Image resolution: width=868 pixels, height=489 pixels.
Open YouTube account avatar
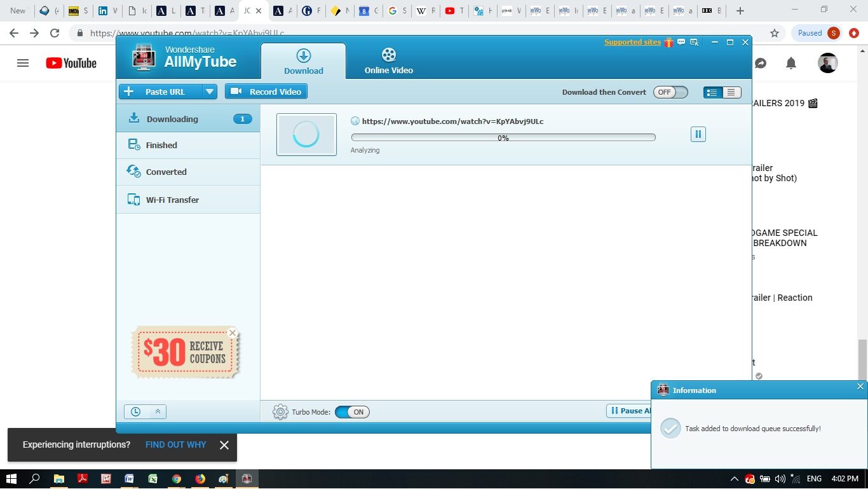pos(827,63)
